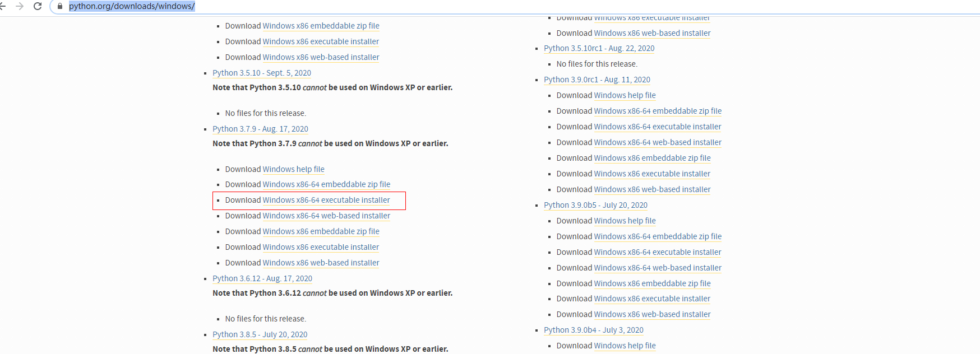Download x86 executable installer for Python 3.7.9
This screenshot has height=354, width=980.
[x=321, y=247]
